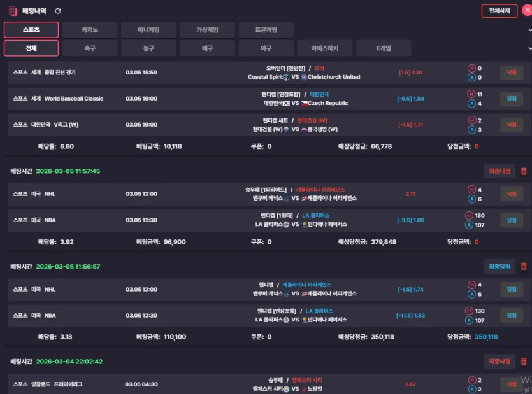The width and height of the screenshot is (532, 394).
Task: Go to the 토큰게임 tab
Action: click(x=266, y=30)
